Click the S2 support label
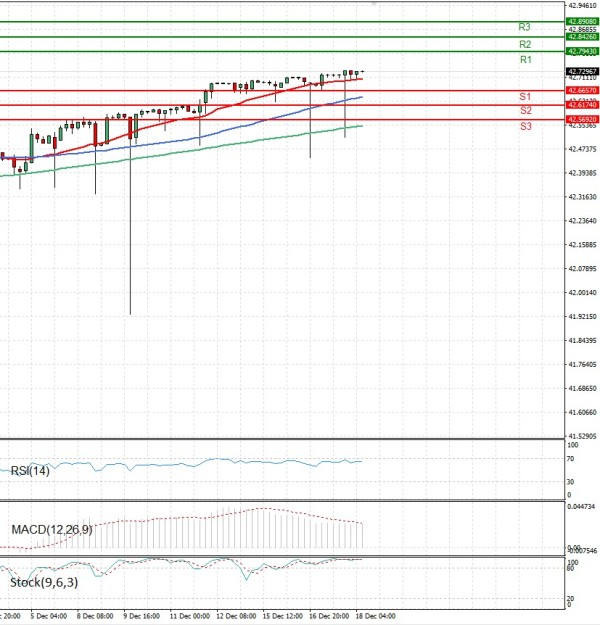The height and width of the screenshot is (625, 600). 525,110
